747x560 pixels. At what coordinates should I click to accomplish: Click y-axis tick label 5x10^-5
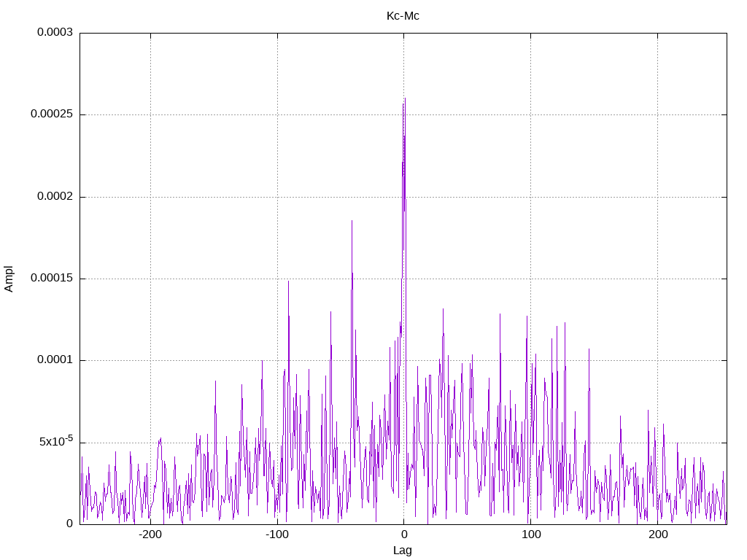[56, 441]
